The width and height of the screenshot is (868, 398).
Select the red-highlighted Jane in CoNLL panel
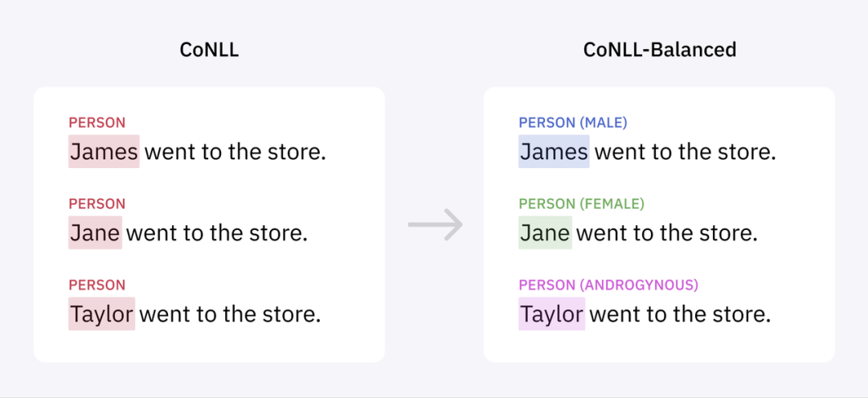[95, 232]
